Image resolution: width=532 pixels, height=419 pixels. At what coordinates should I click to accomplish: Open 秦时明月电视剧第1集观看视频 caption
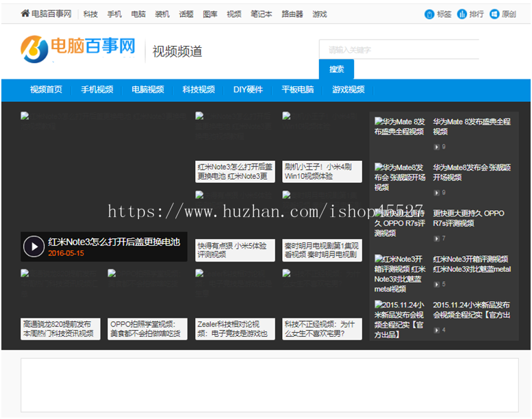(x=322, y=251)
